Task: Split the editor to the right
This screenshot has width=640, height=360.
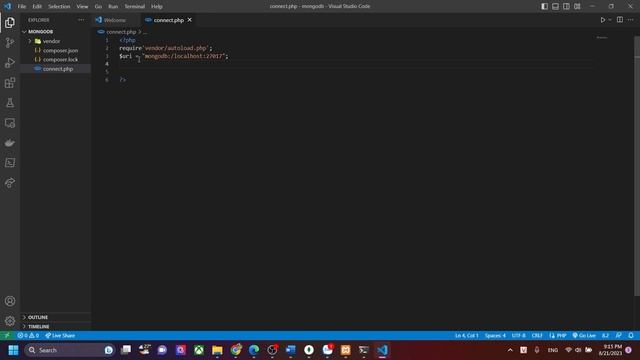Action: pos(620,20)
